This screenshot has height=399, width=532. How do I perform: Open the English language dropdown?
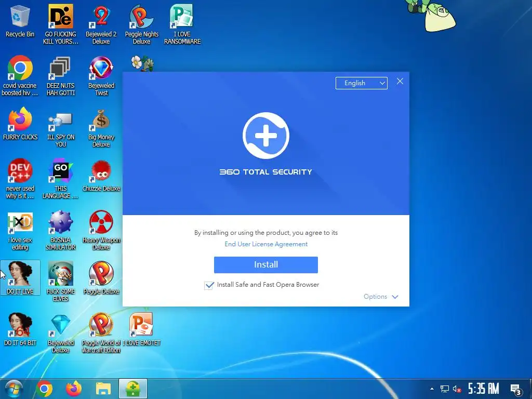coord(362,83)
